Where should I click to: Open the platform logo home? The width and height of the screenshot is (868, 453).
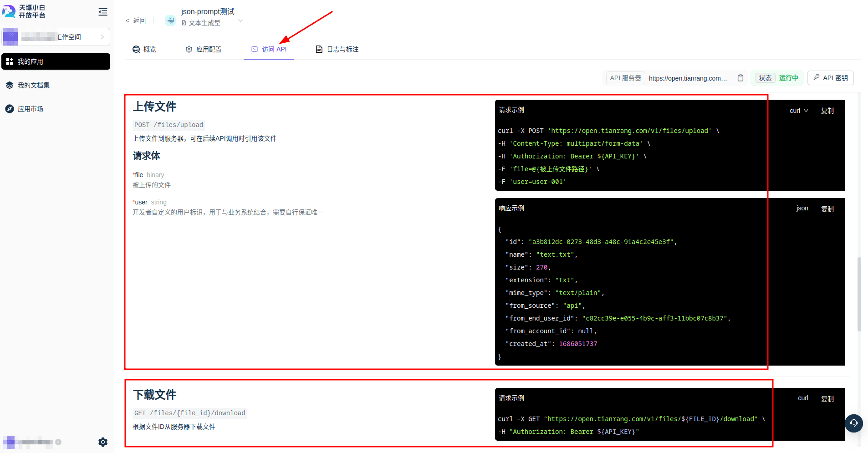tap(24, 11)
